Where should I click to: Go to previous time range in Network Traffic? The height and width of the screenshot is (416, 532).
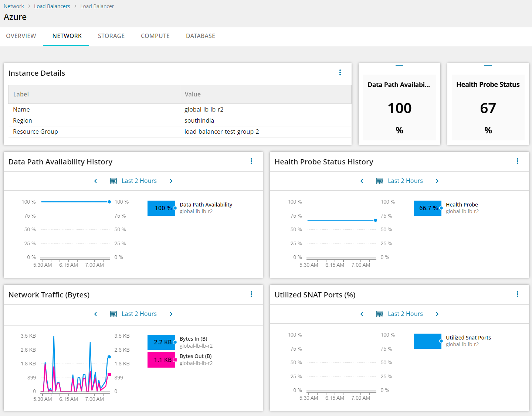[x=96, y=314]
